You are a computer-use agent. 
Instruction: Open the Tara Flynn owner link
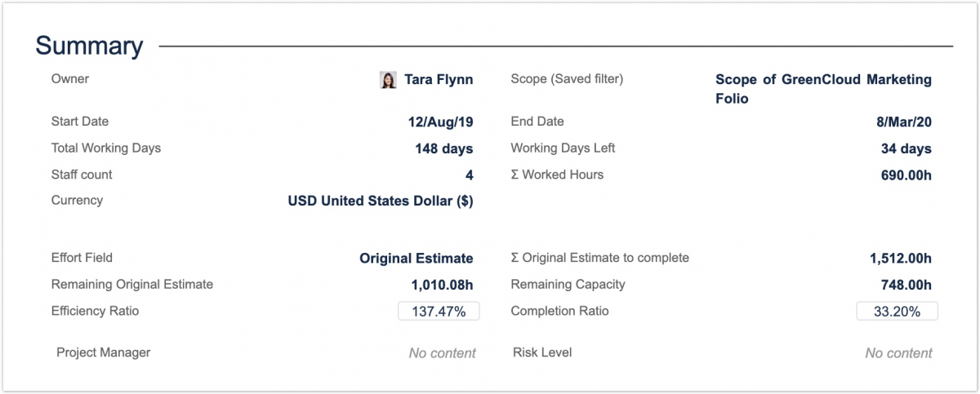click(x=439, y=80)
